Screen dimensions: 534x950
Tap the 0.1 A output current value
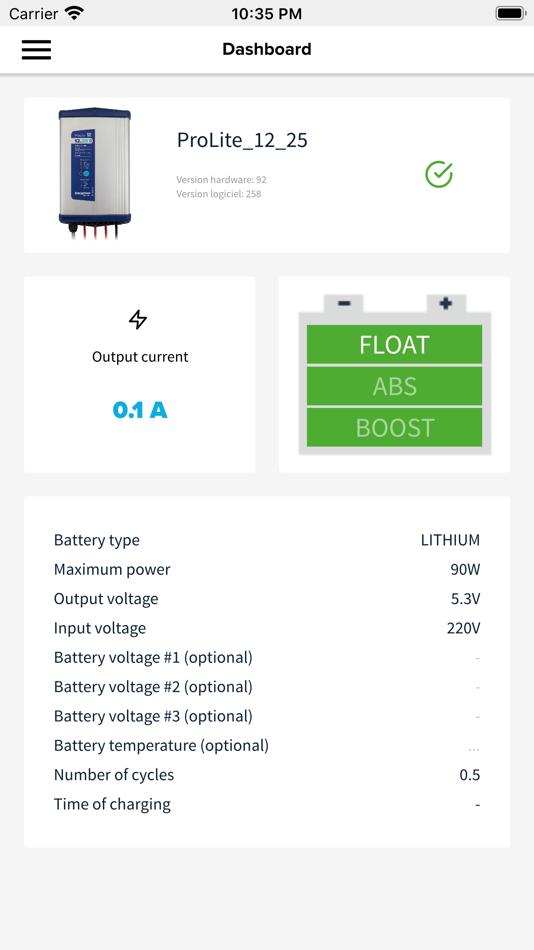pyautogui.click(x=140, y=410)
